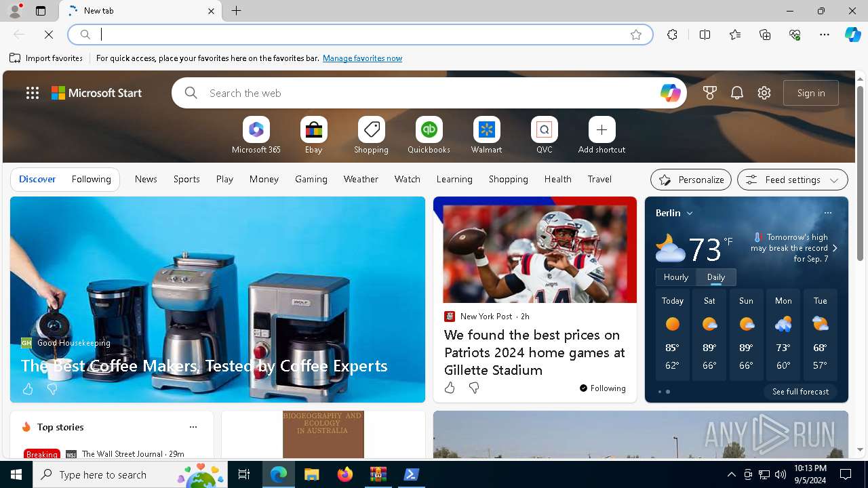Click the Personalize button

[x=691, y=180]
